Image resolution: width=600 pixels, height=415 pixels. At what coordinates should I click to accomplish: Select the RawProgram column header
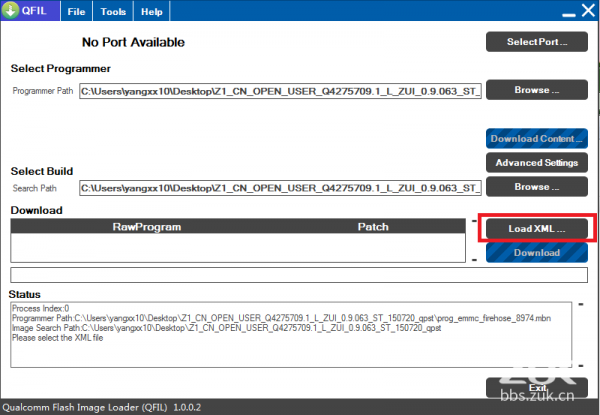click(x=147, y=227)
